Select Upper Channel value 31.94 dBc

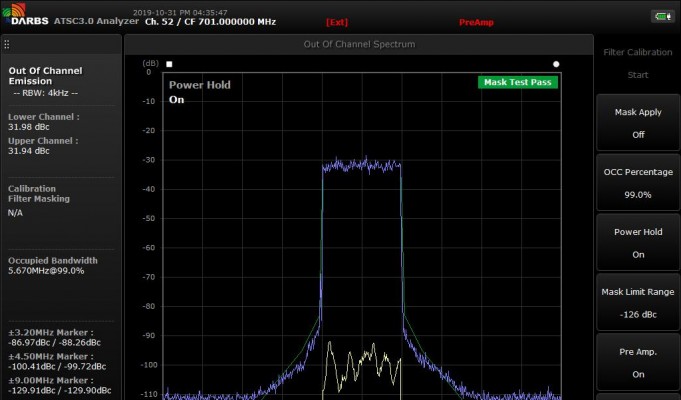pos(29,151)
